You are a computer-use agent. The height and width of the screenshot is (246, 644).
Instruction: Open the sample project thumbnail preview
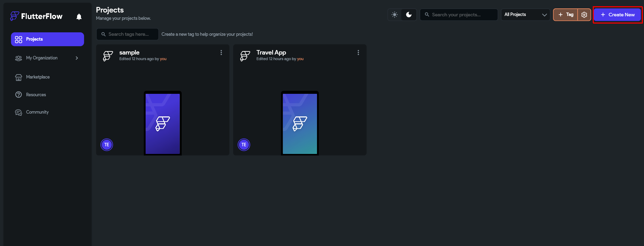pyautogui.click(x=163, y=123)
